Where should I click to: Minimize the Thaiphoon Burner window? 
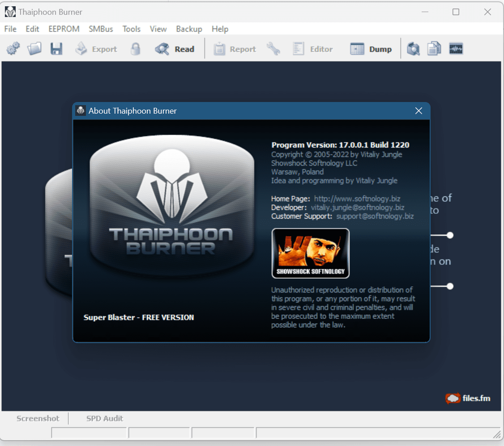click(425, 12)
